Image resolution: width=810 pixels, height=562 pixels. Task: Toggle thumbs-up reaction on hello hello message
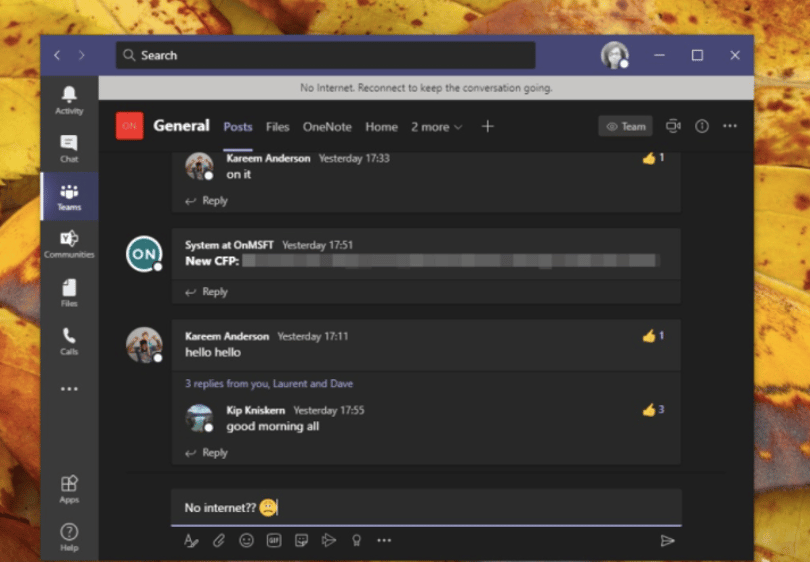653,336
